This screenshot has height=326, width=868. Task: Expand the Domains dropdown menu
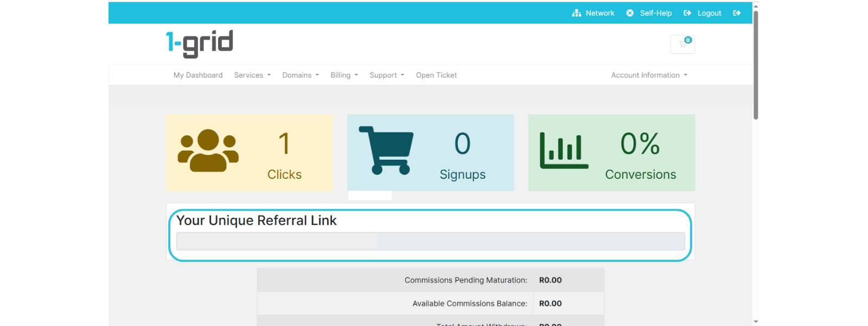point(301,75)
